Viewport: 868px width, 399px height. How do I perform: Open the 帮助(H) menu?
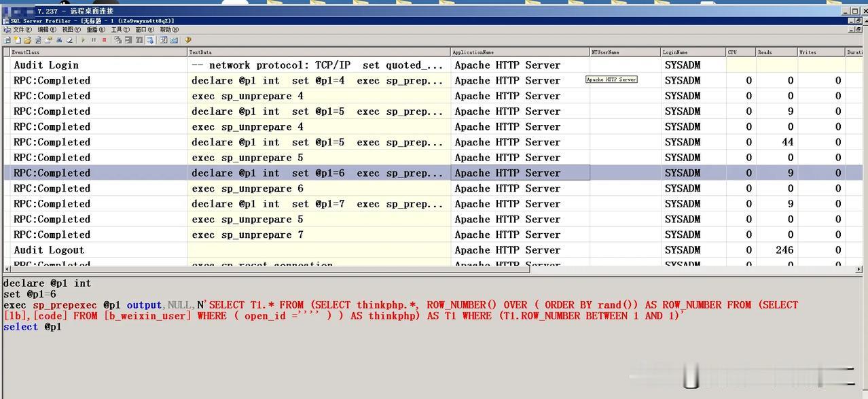[x=169, y=30]
